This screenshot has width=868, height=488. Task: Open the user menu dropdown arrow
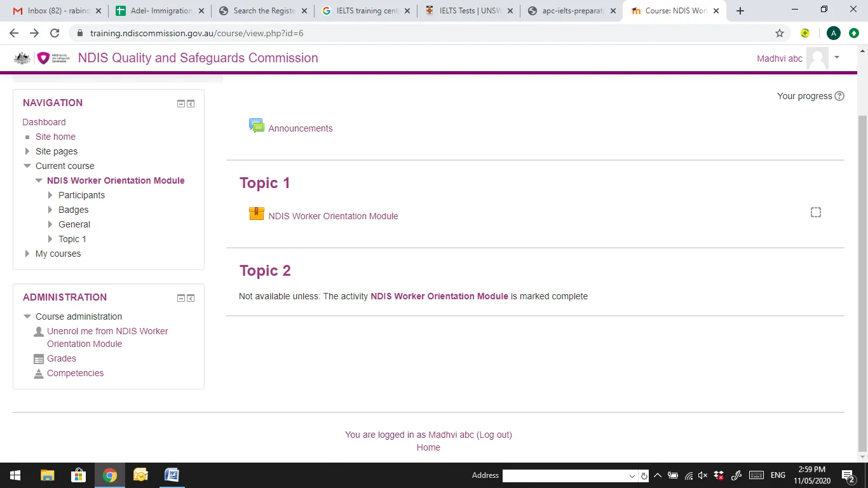coord(837,57)
